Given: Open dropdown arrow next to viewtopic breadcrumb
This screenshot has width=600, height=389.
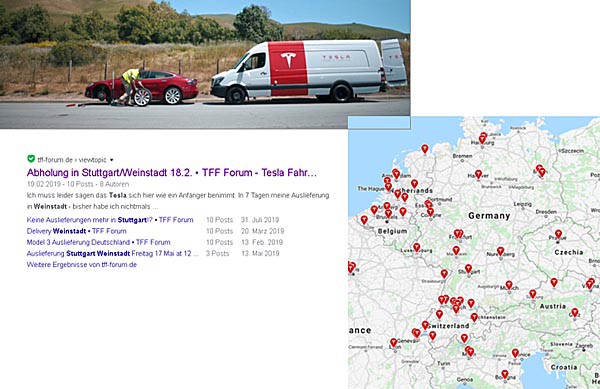Looking at the screenshot, I should pos(111,160).
